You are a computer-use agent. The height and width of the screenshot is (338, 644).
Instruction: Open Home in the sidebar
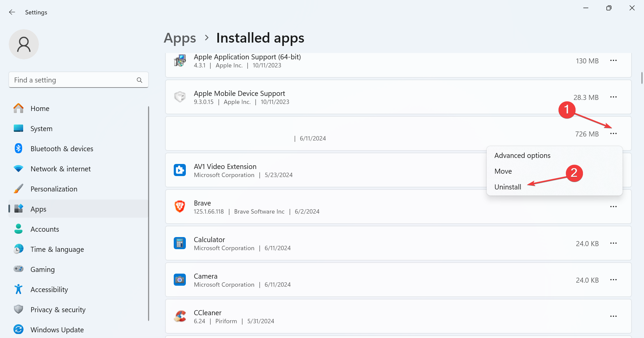(78, 108)
